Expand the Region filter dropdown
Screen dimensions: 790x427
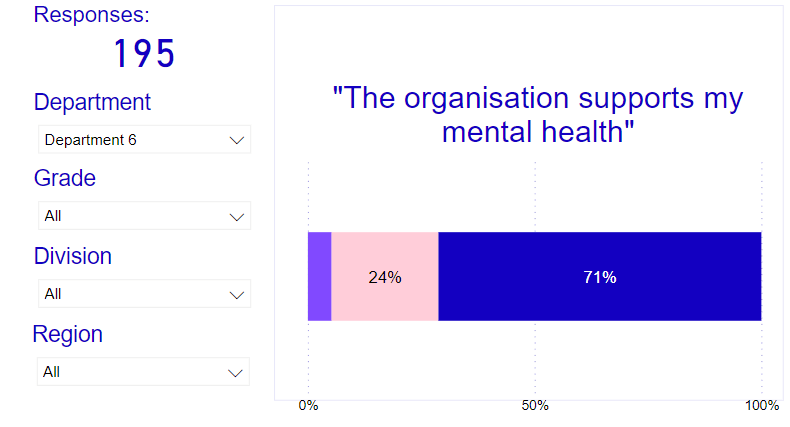click(x=144, y=372)
